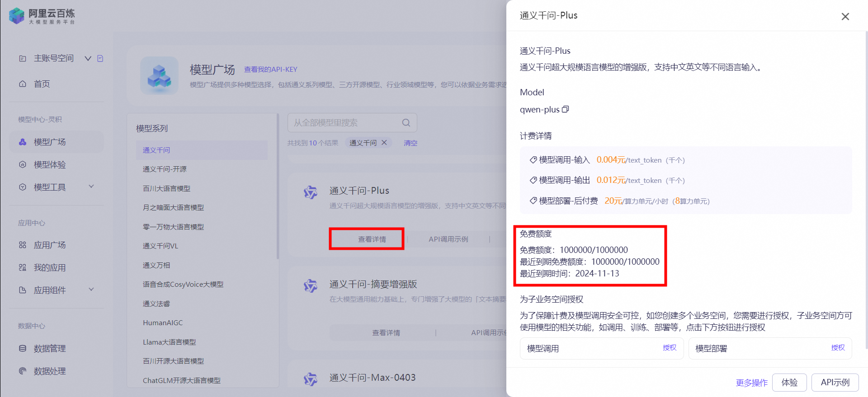868x397 pixels.
Task: Select 月之暗面大语言模型 series
Action: click(173, 207)
